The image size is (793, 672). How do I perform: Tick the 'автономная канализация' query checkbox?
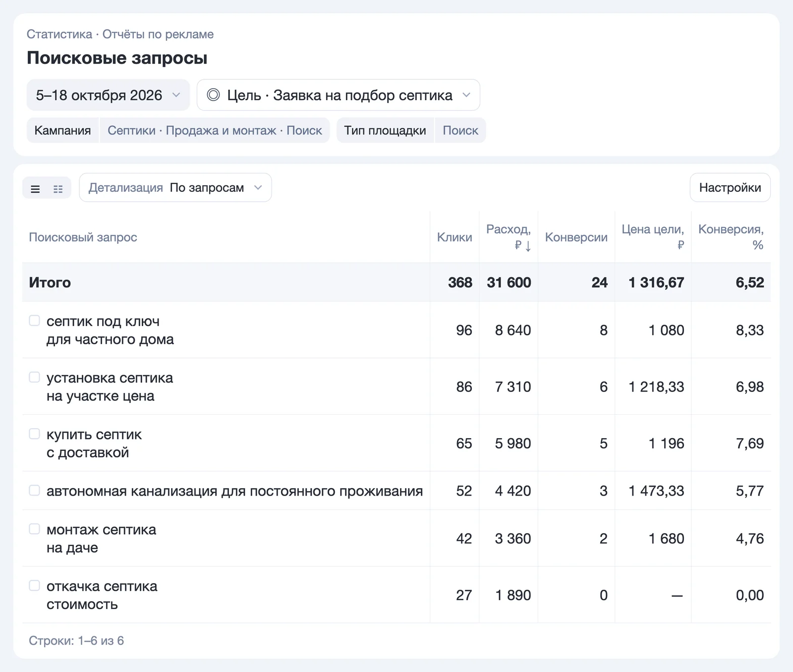click(34, 490)
